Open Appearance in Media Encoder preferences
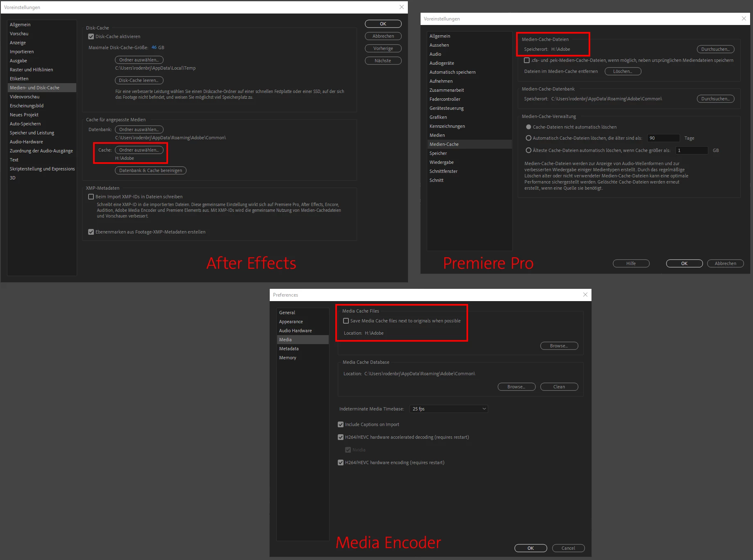Viewport: 753px width, 560px height. (303, 322)
